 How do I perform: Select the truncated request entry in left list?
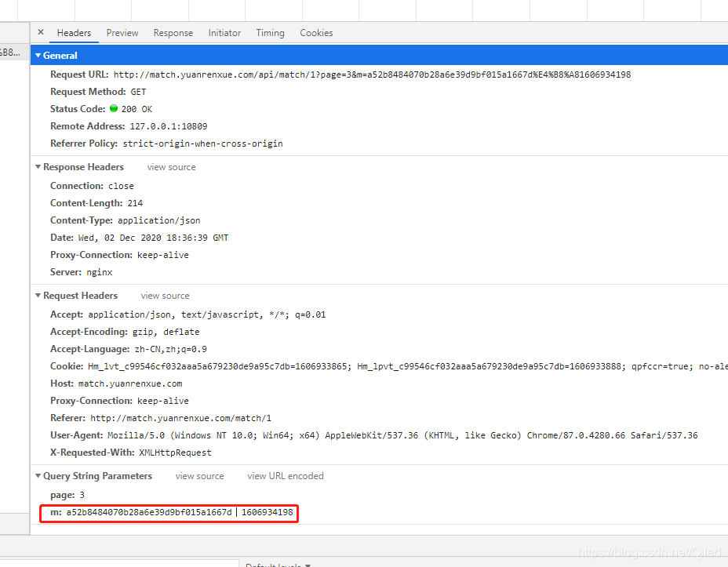click(14, 52)
